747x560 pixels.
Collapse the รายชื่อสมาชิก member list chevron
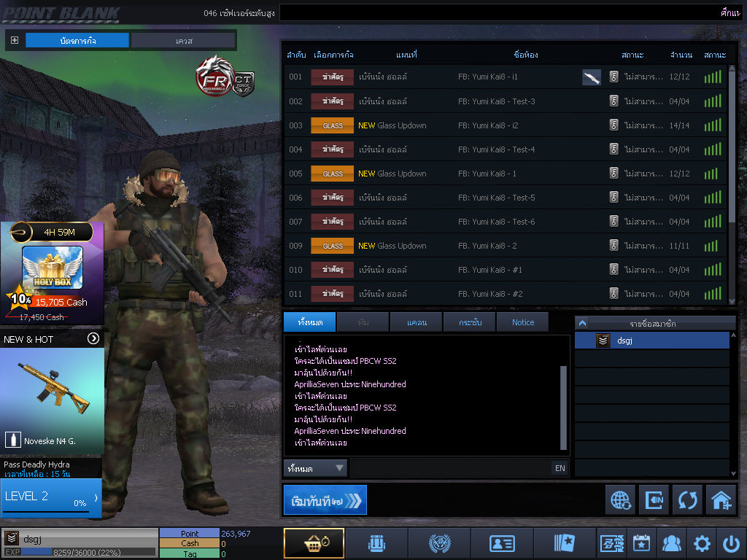[582, 324]
